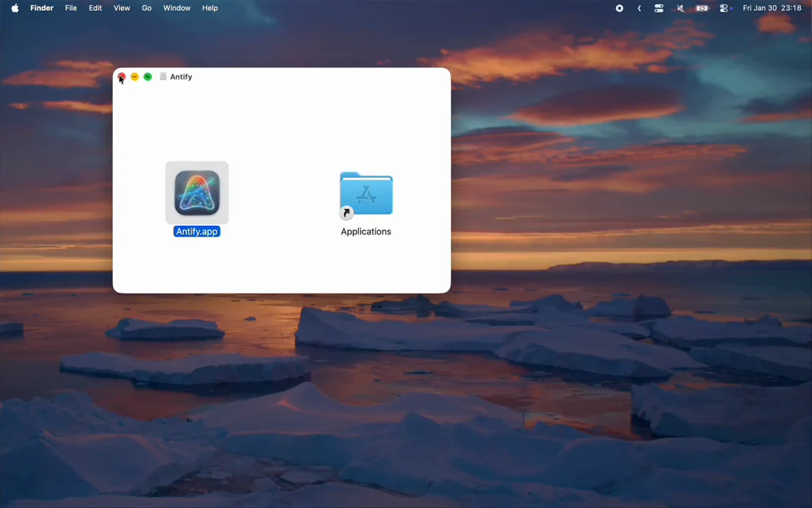Open the Apple menu
Image resolution: width=812 pixels, height=508 pixels.
coord(15,8)
